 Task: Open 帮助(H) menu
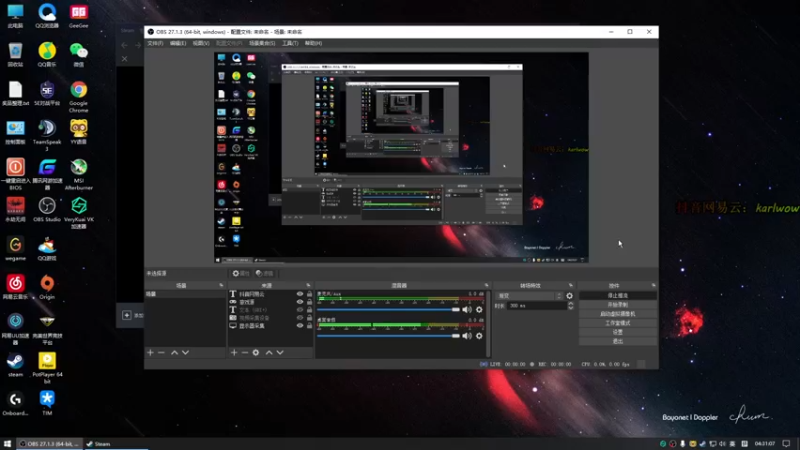pos(313,43)
